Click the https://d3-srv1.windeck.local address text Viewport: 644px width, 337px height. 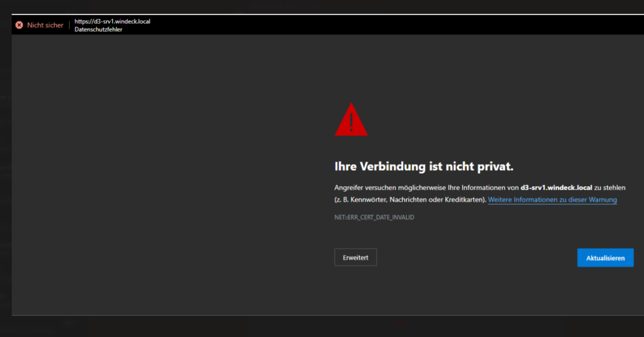112,22
